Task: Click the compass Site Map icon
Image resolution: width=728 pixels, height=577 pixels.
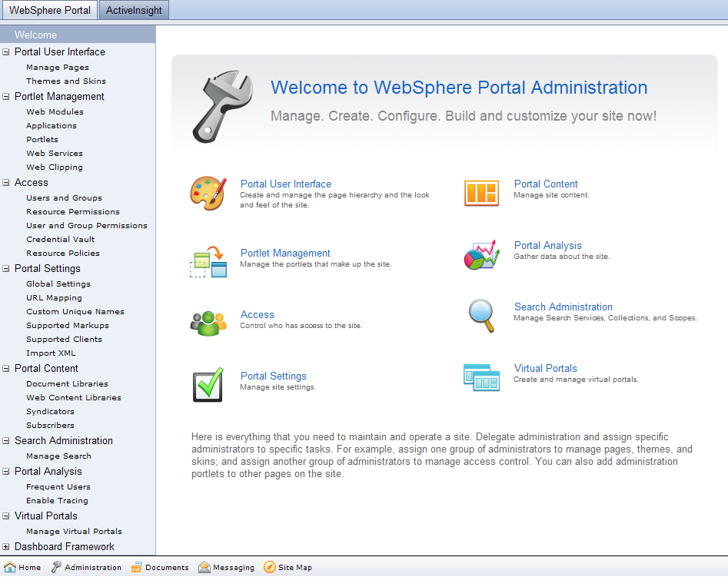Action: pyautogui.click(x=270, y=567)
